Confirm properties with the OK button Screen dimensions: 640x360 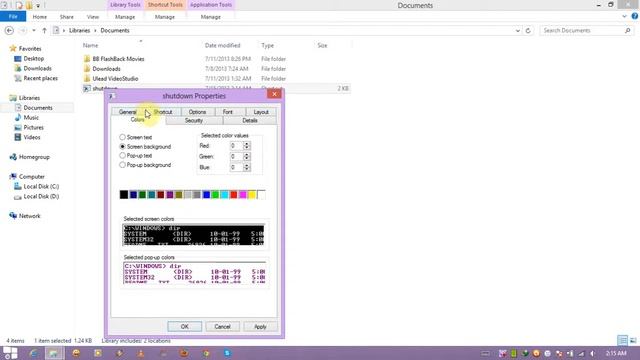point(184,327)
